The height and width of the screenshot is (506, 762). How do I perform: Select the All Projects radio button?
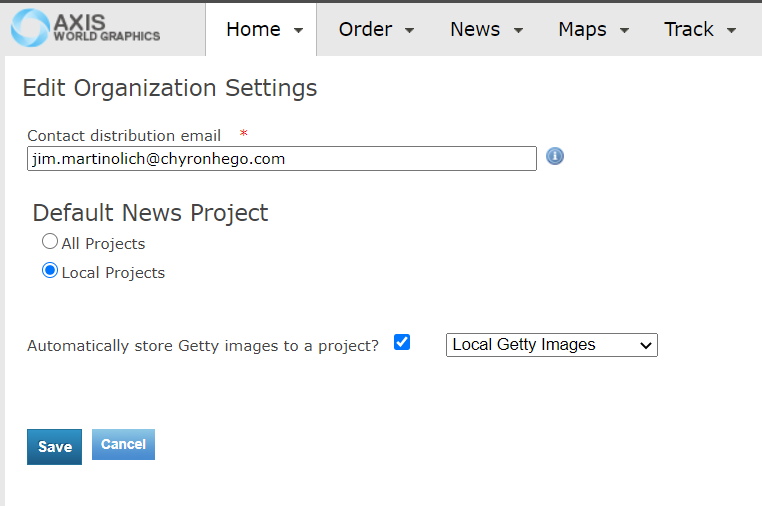(50, 242)
